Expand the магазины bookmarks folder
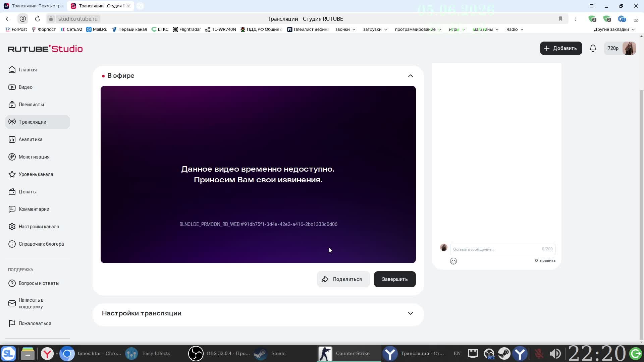The image size is (644, 362). point(486,29)
